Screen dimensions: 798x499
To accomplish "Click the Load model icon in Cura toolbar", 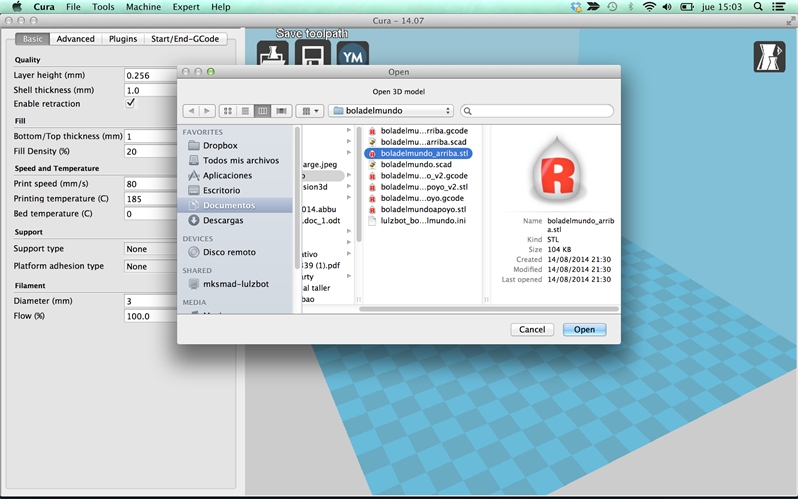I will [x=273, y=57].
